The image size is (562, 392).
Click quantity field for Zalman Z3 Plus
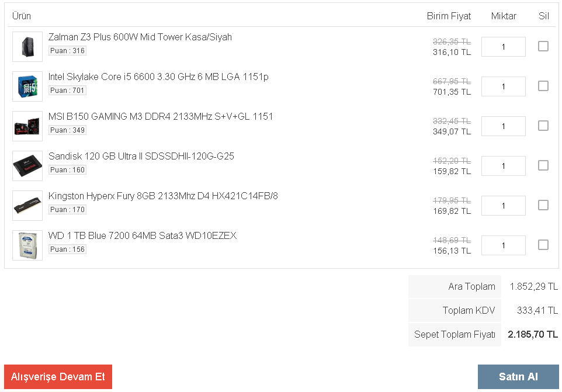503,47
